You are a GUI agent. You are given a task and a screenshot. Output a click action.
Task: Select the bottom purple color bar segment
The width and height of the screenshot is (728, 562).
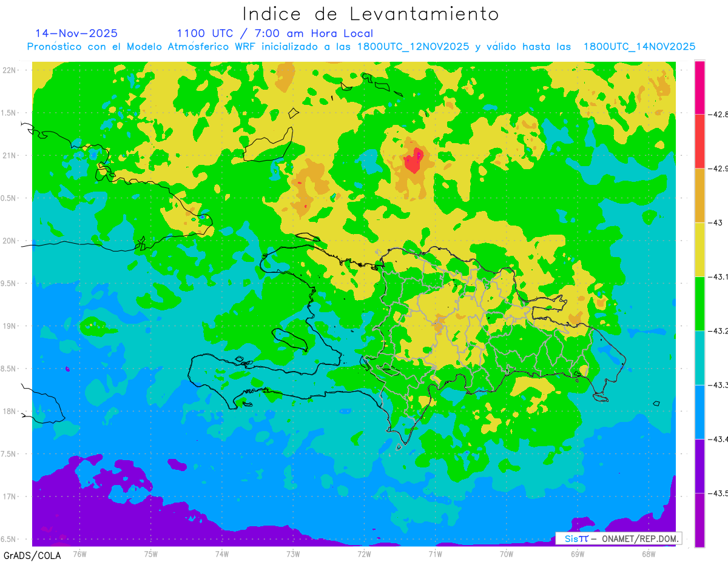tap(699, 520)
